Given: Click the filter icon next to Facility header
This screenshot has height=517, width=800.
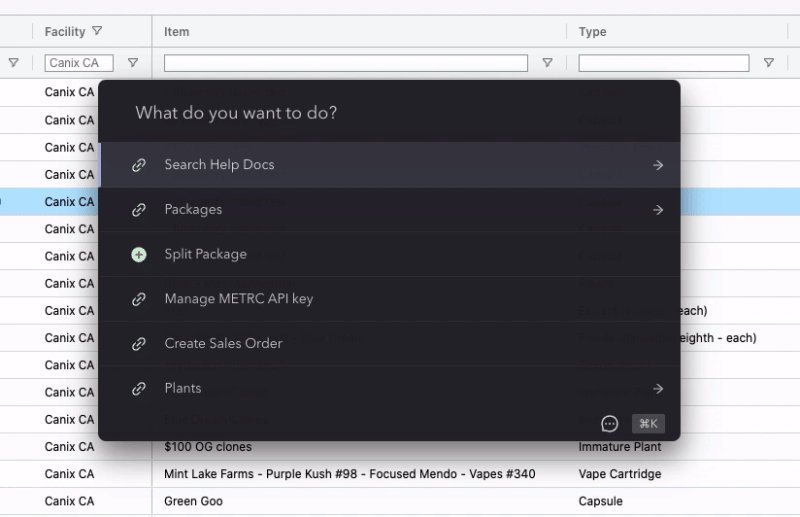Looking at the screenshot, I should pyautogui.click(x=97, y=31).
